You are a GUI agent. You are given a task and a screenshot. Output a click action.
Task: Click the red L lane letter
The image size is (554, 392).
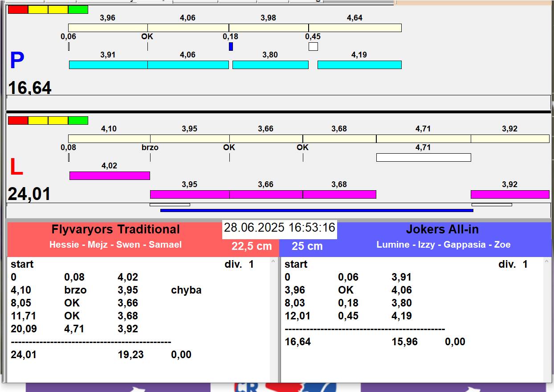tap(16, 167)
